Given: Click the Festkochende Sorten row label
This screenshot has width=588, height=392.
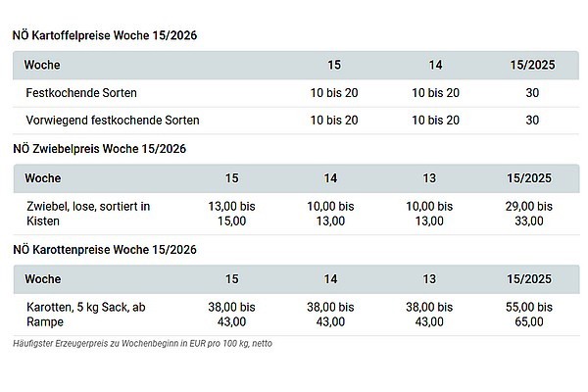Looking at the screenshot, I should [81, 93].
